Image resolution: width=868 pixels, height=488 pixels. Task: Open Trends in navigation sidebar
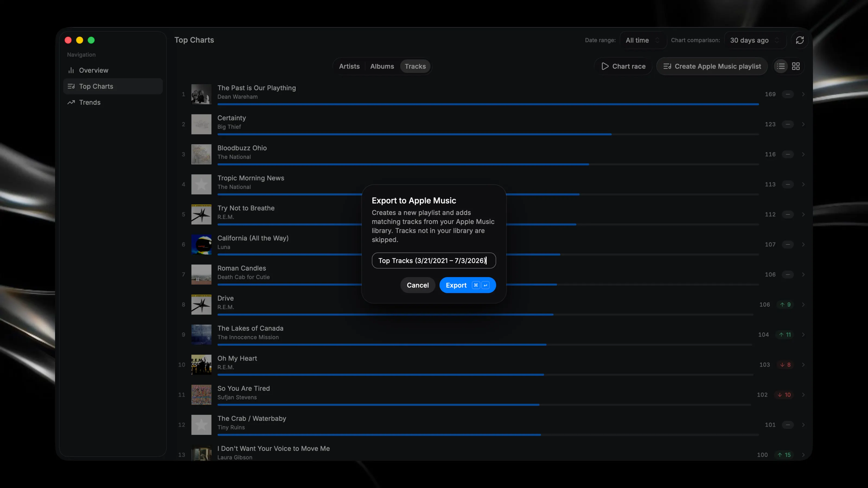point(113,102)
